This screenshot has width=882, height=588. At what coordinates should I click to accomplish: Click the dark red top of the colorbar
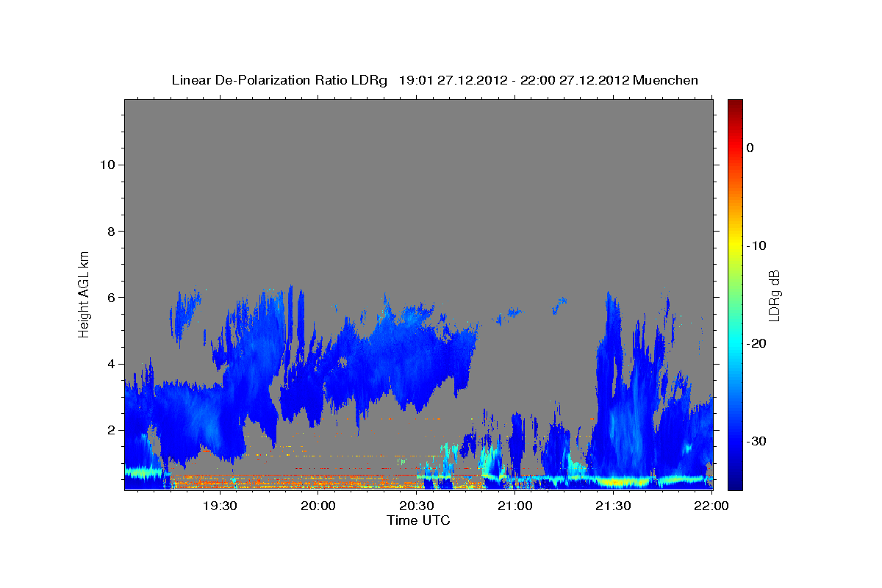[735, 104]
